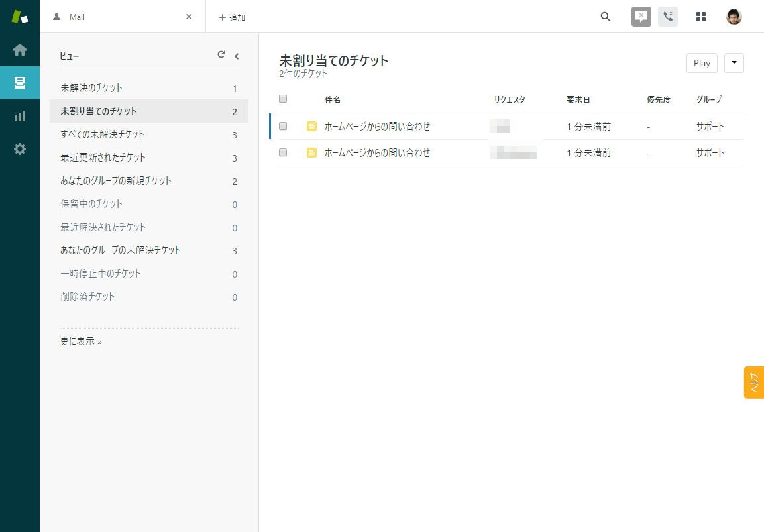Image resolution: width=764 pixels, height=532 pixels.
Task: Open the dropdown arrow beside Play
Action: (x=734, y=63)
